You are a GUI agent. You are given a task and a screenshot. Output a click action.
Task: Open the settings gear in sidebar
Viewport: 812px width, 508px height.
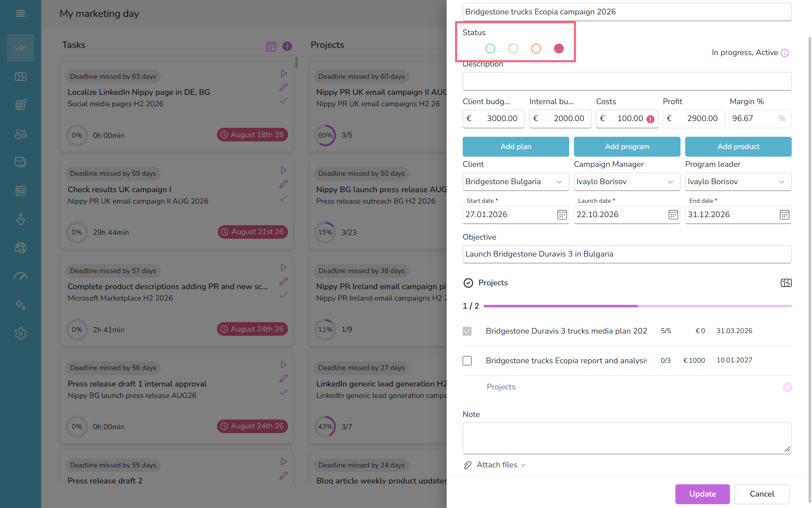pos(20,334)
